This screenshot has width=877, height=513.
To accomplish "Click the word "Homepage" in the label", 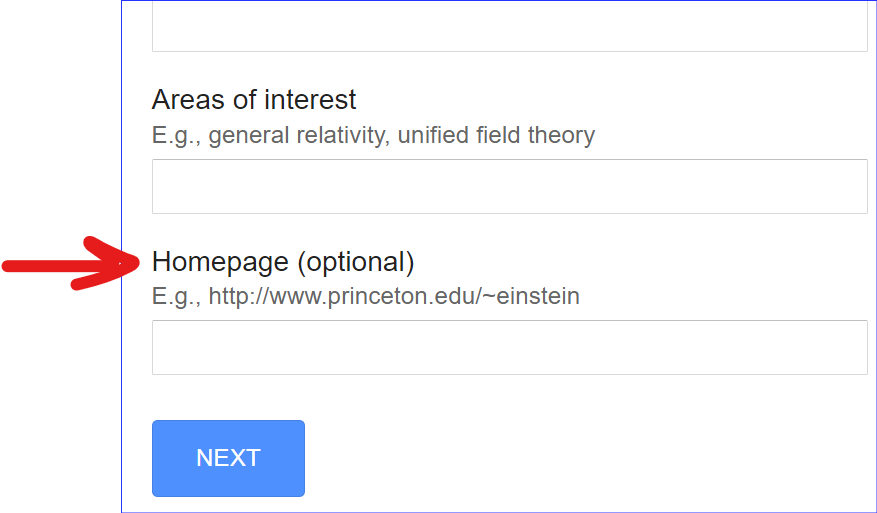I will [x=221, y=262].
